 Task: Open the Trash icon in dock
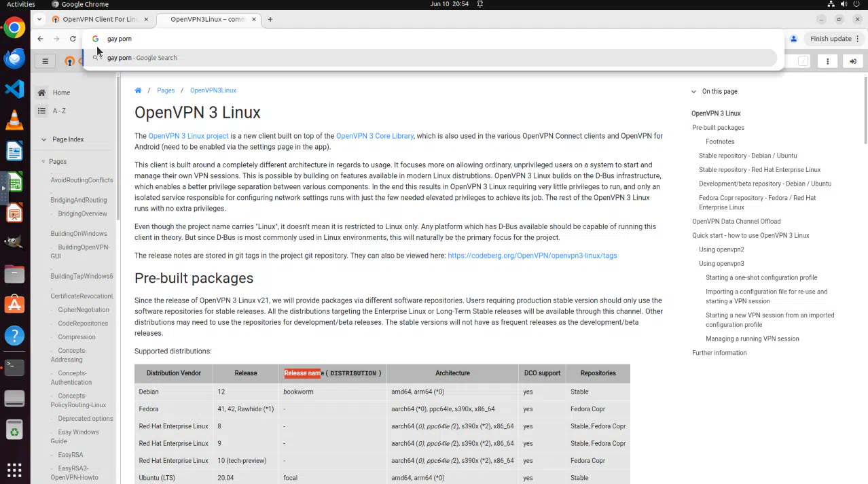14,430
